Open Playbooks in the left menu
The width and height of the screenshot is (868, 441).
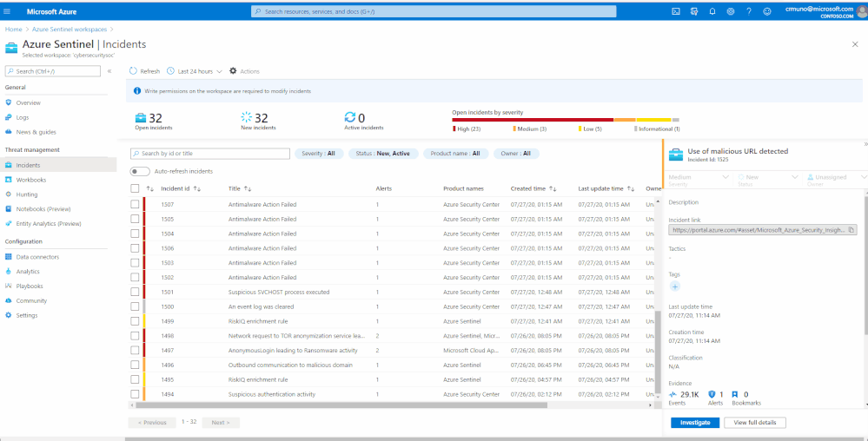30,286
